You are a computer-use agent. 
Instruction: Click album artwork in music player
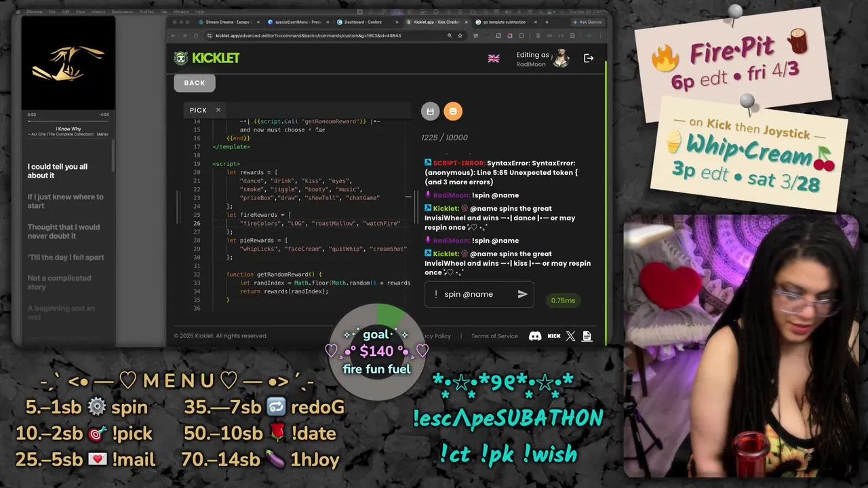[68, 63]
